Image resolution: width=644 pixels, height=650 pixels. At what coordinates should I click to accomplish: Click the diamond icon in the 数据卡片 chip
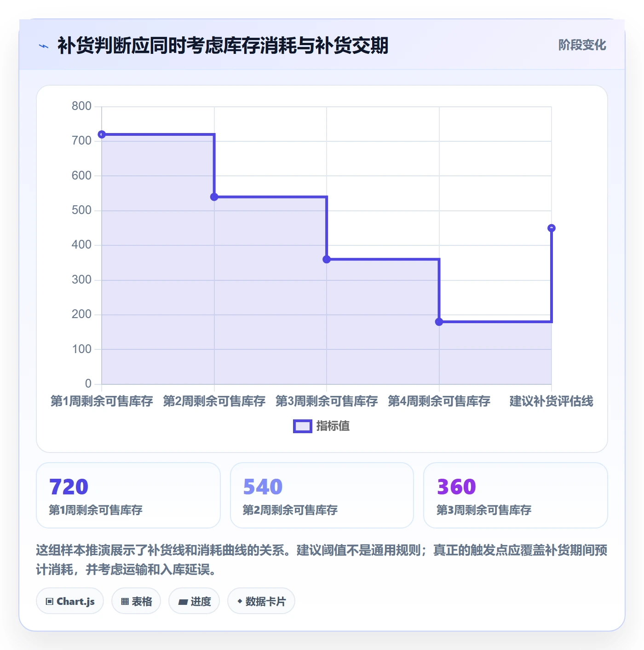[240, 601]
